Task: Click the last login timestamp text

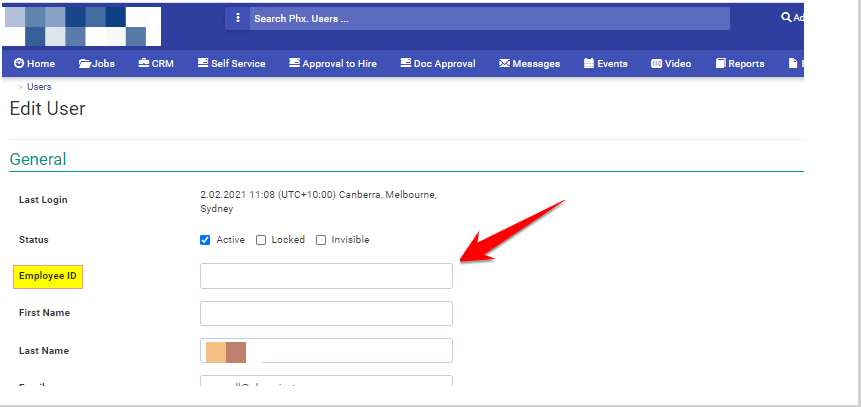Action: [x=318, y=202]
